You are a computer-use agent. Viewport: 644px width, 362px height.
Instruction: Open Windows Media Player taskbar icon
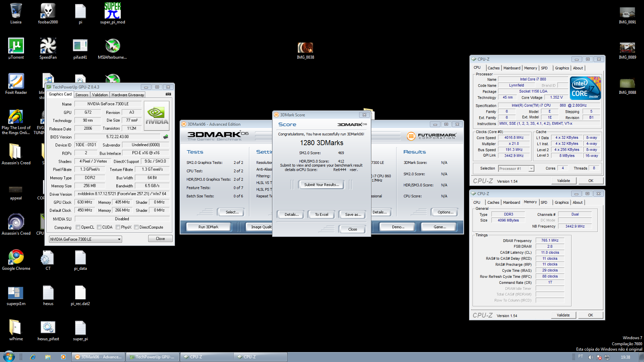pyautogui.click(x=63, y=357)
